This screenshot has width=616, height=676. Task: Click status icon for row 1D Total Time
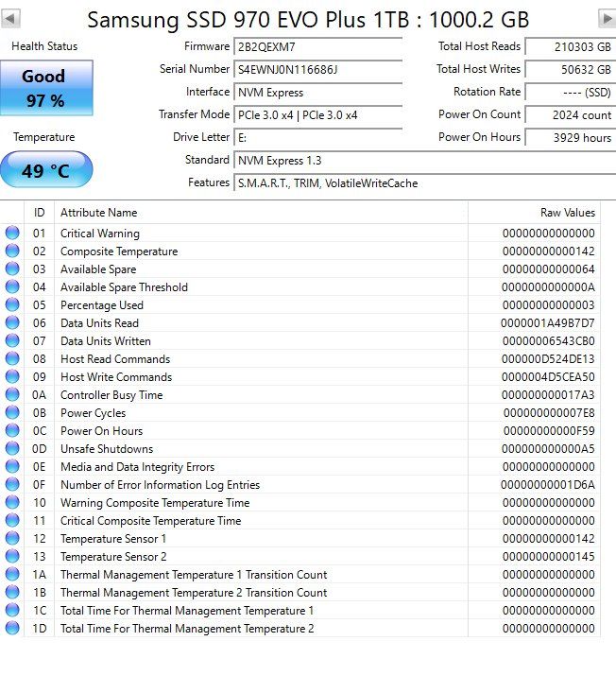pos(12,628)
